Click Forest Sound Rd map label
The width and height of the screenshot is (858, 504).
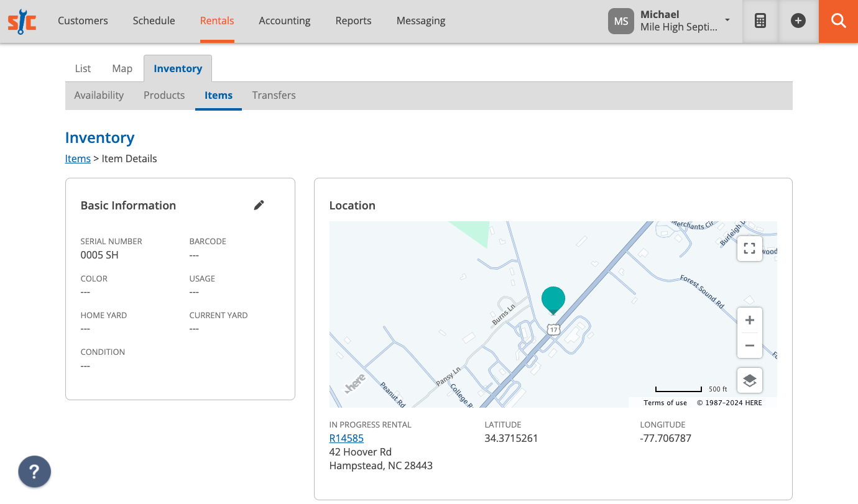pyautogui.click(x=703, y=292)
